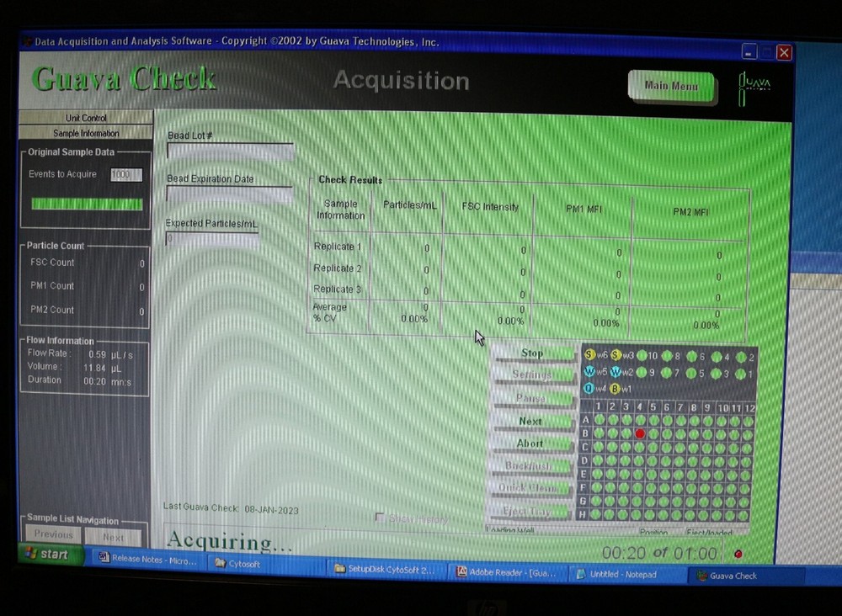Select tube position 6 green circle
The width and height of the screenshot is (842, 616).
coord(692,356)
